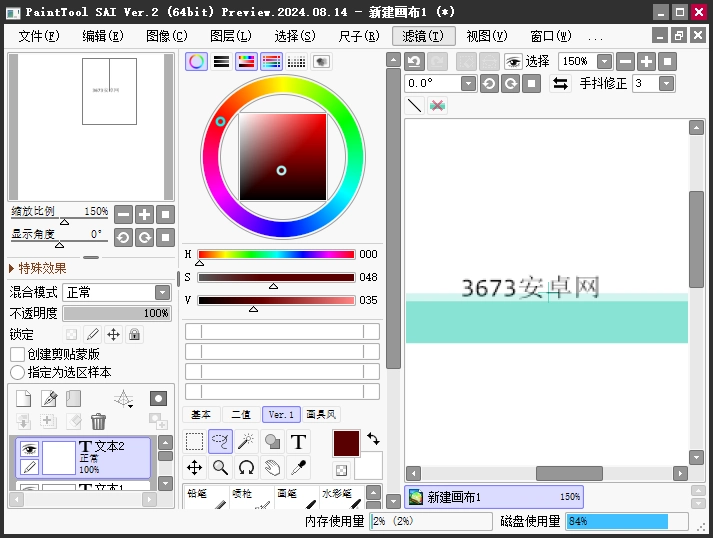Open the 滤镜(T) menu
The width and height of the screenshot is (713, 538).
(x=423, y=36)
